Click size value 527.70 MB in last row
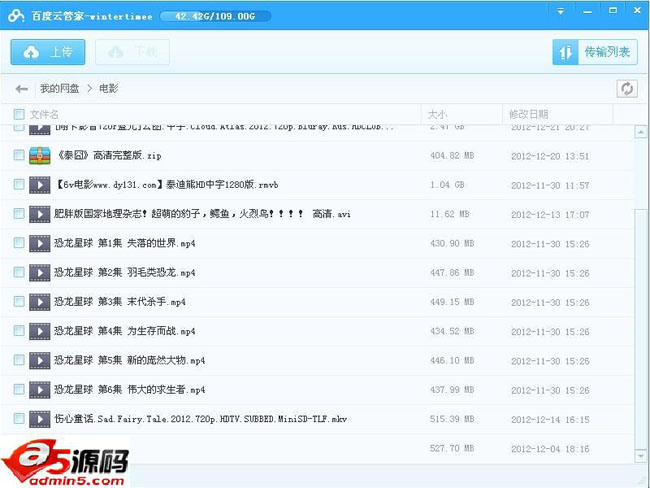Screen dimensions: 650x488 point(452,449)
